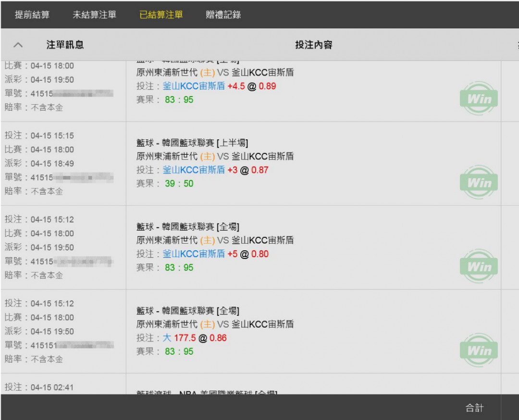Viewport: 519px width, 420px height.
Task: Click the 合計 label in the footer
Action: click(475, 408)
